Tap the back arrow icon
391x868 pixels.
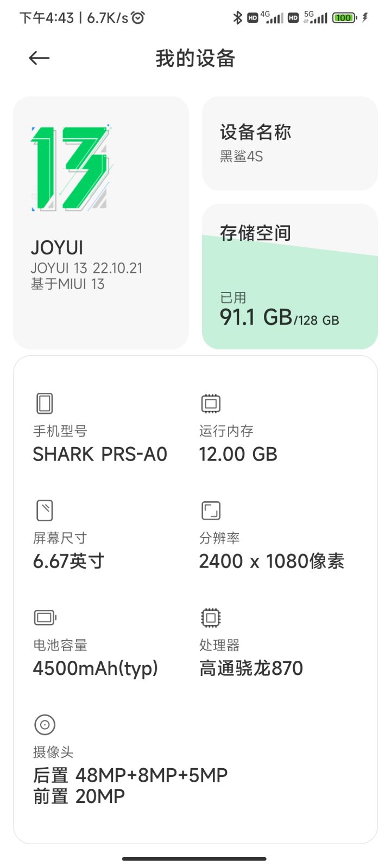click(39, 58)
